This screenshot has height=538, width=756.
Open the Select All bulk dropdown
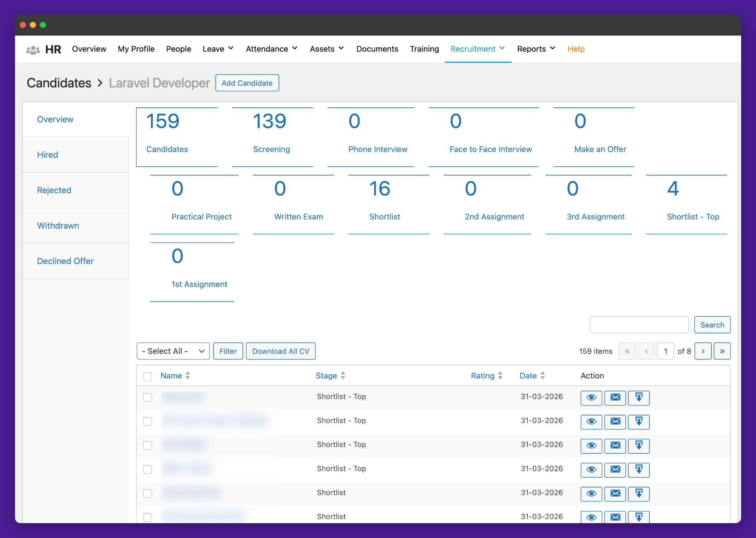[x=173, y=351]
